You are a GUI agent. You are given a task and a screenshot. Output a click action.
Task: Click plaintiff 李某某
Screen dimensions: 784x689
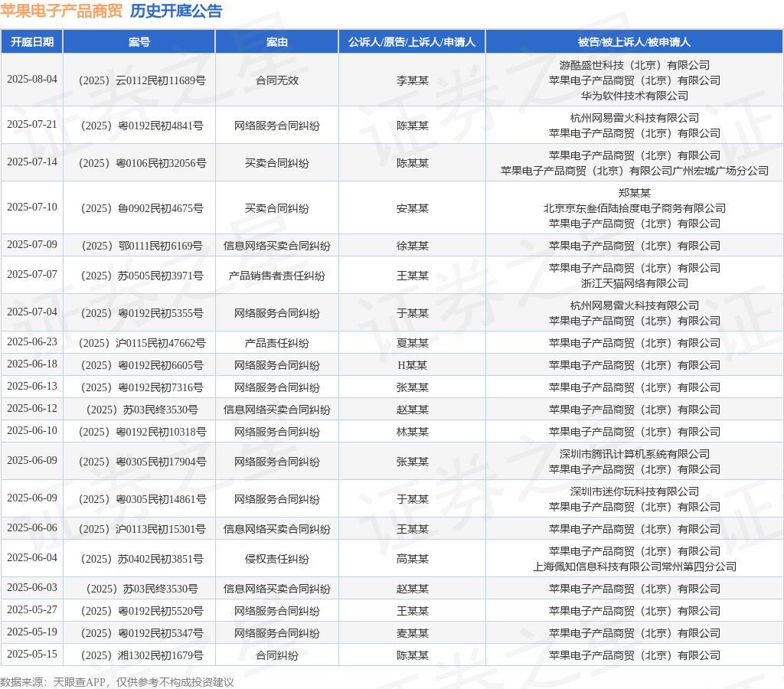[x=412, y=80]
